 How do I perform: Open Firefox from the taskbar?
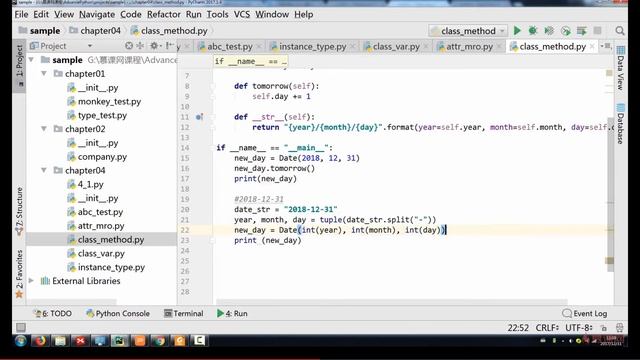[x=40, y=340]
